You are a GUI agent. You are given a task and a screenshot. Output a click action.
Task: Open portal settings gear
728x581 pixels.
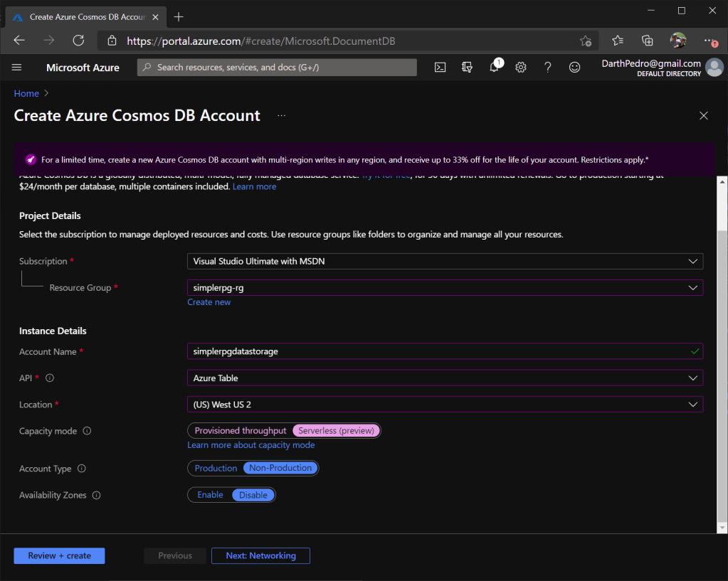tap(521, 67)
